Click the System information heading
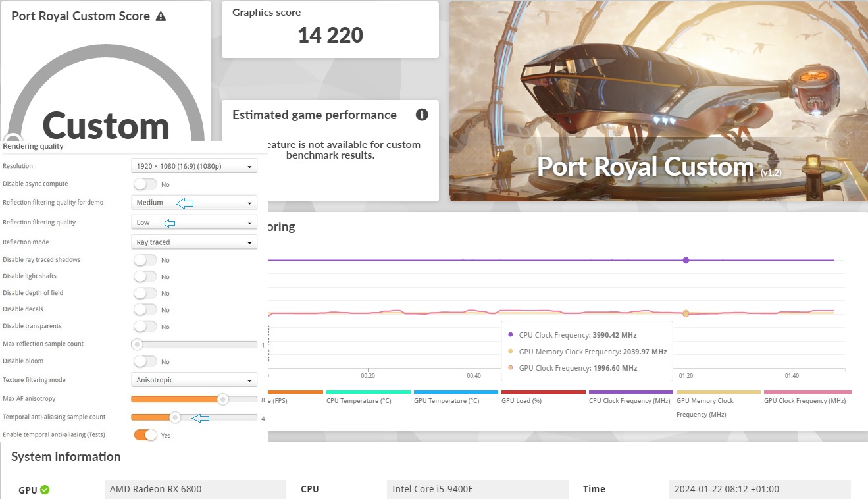Screen dimensions: 868x499 pyautogui.click(x=66, y=457)
